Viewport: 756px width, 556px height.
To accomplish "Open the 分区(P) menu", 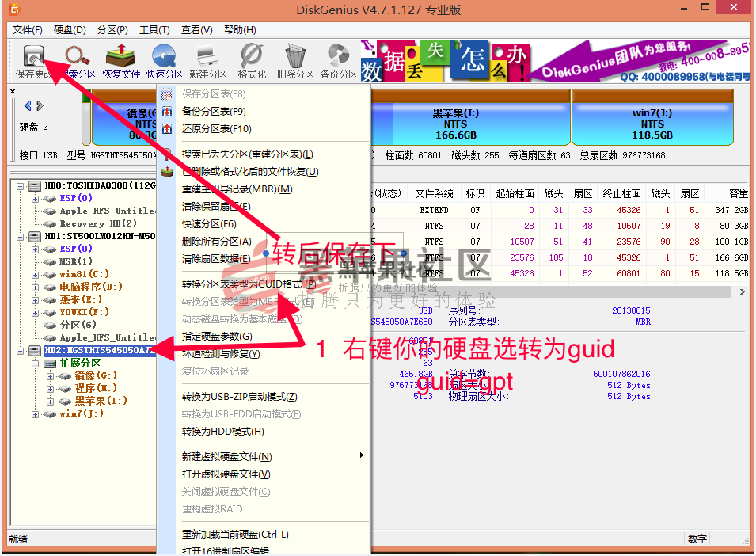I will click(112, 30).
